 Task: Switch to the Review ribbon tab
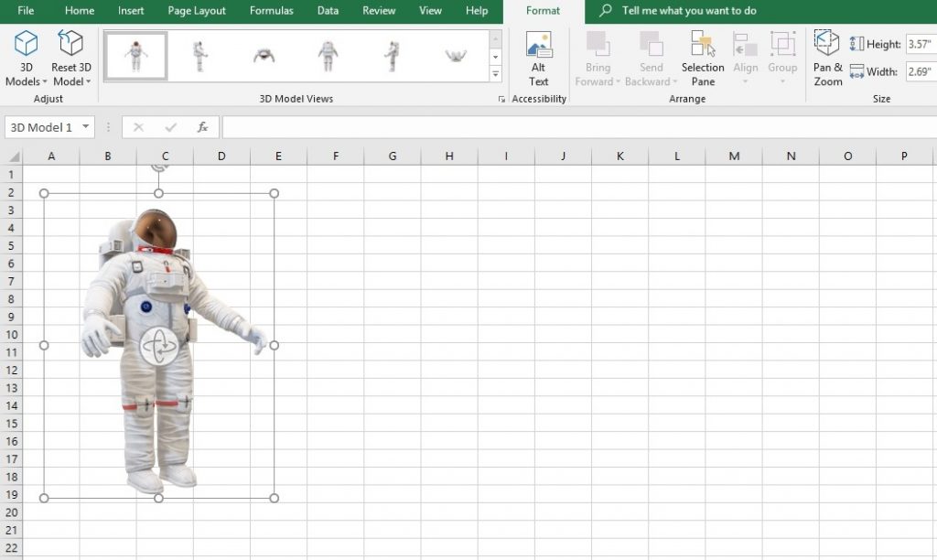coord(378,11)
